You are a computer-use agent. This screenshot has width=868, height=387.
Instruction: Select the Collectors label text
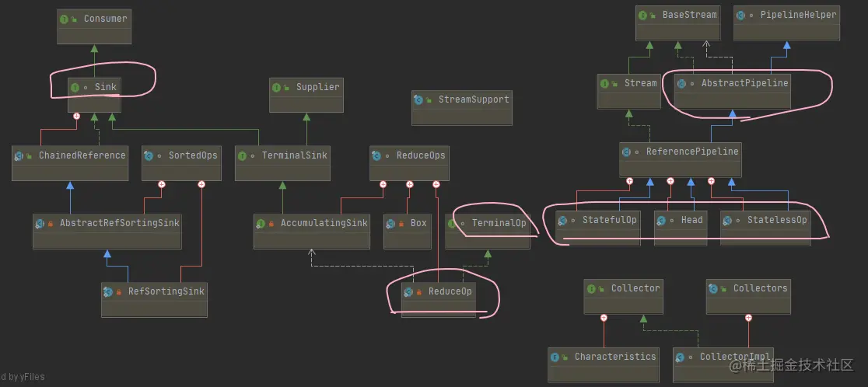[x=760, y=288]
